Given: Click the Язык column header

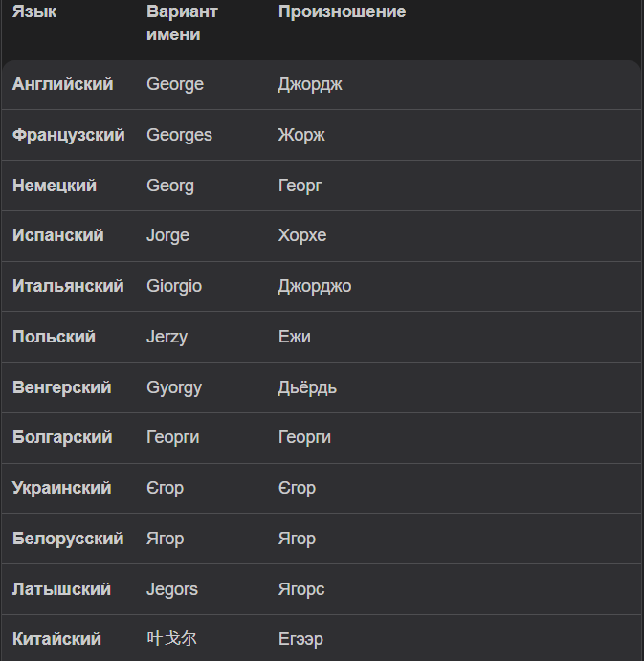Looking at the screenshot, I should (x=34, y=11).
